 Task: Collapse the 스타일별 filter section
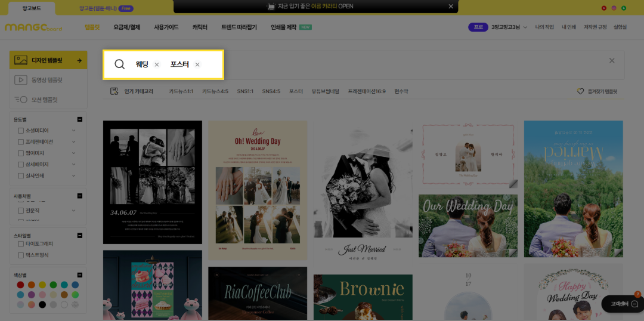80,236
